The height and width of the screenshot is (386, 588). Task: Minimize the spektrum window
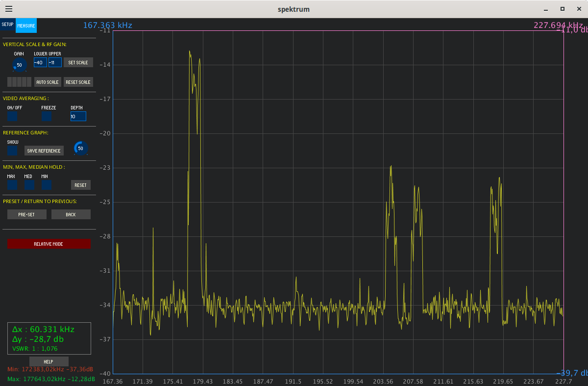(546, 9)
